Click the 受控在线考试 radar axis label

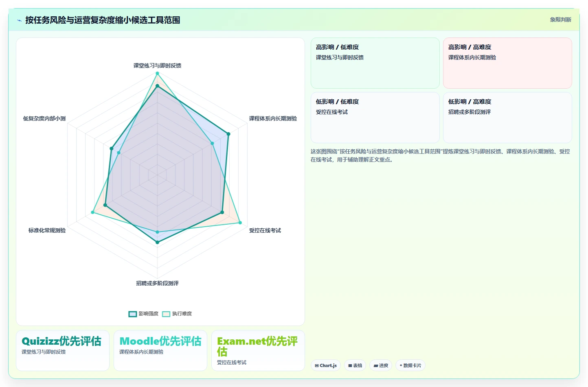coord(265,230)
